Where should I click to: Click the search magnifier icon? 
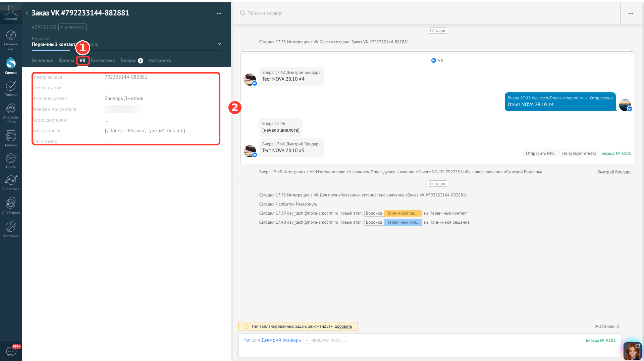(243, 13)
